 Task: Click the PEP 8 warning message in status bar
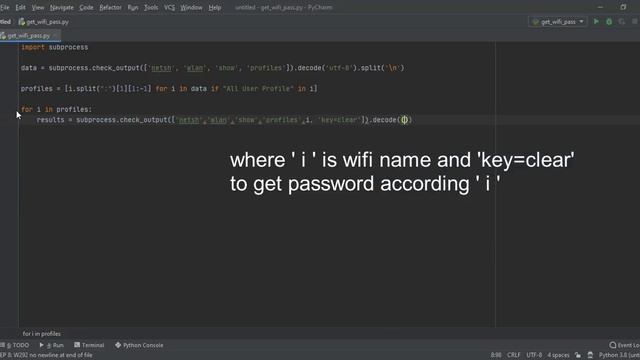point(46,355)
